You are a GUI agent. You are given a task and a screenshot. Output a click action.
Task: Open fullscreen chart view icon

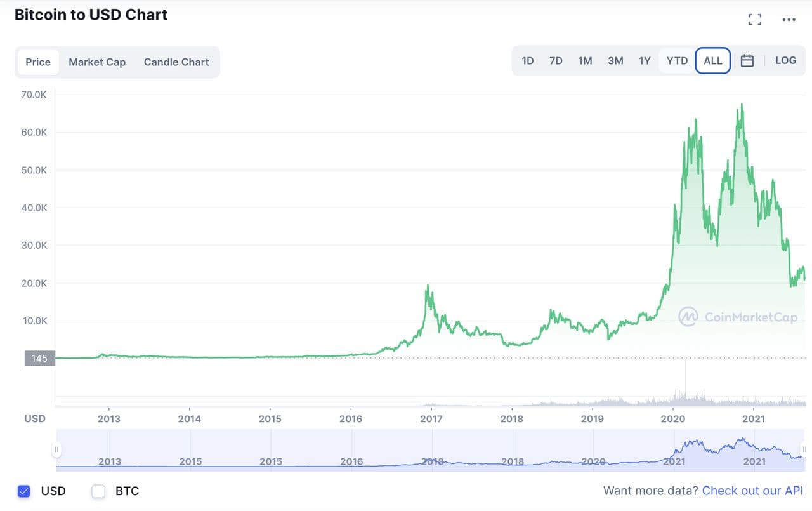click(x=754, y=20)
